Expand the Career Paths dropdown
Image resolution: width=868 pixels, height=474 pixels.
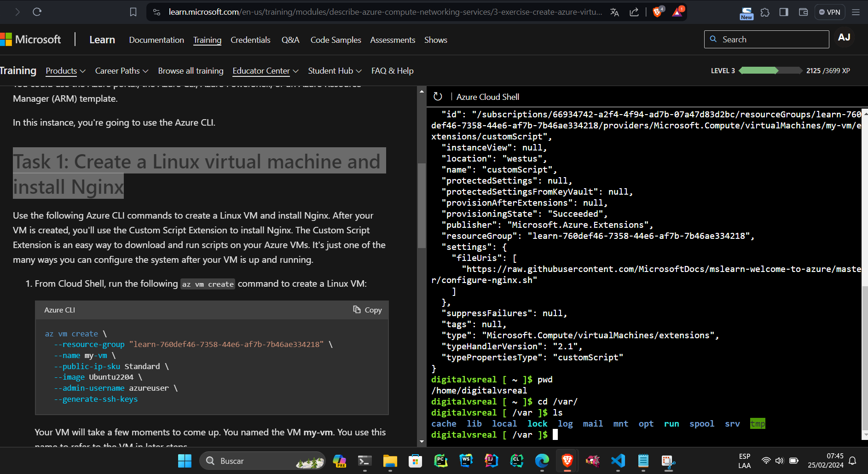point(122,71)
